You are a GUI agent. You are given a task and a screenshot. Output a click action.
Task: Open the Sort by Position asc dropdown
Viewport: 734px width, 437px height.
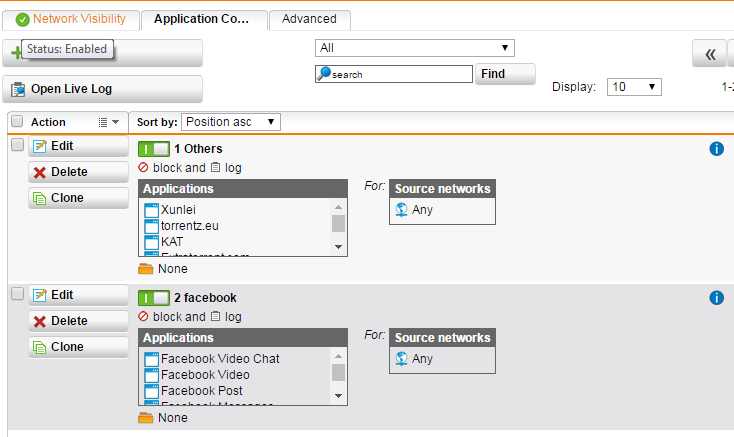[x=231, y=122]
